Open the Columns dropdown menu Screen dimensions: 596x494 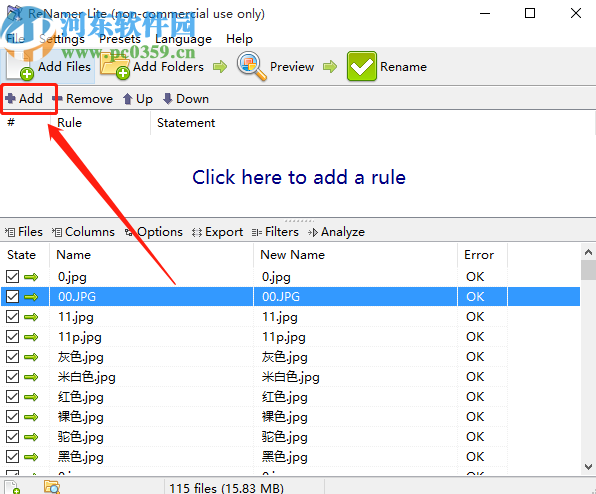(83, 232)
